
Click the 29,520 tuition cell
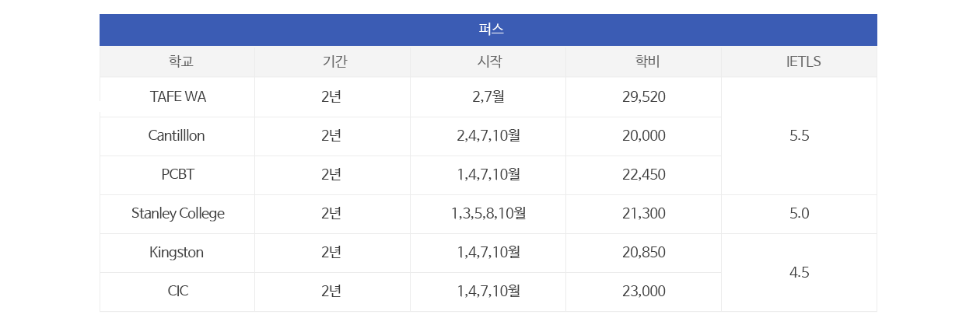pos(644,97)
